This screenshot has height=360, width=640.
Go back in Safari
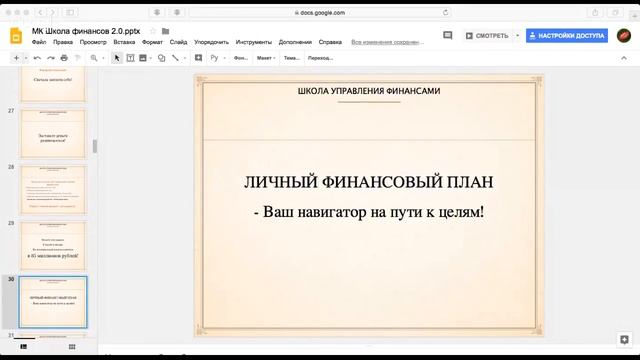click(x=40, y=13)
